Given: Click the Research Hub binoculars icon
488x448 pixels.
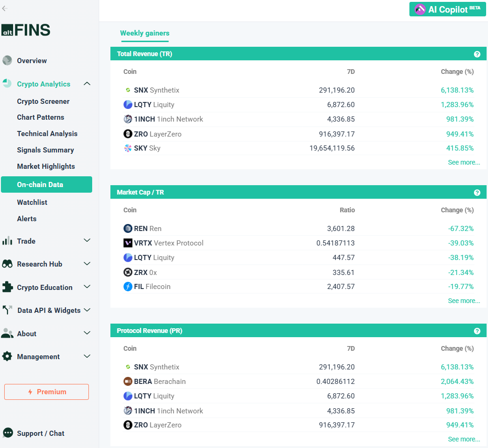Looking at the screenshot, I should pyautogui.click(x=7, y=264).
